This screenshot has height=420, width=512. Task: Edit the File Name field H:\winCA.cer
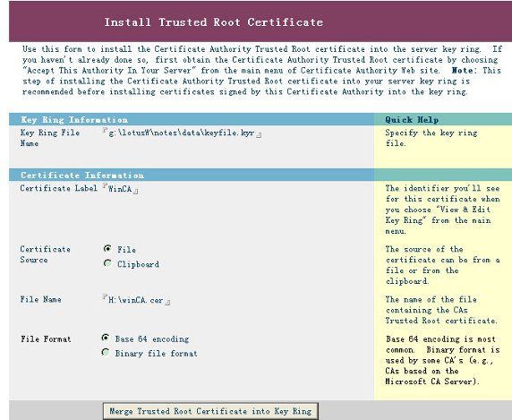pyautogui.click(x=136, y=300)
